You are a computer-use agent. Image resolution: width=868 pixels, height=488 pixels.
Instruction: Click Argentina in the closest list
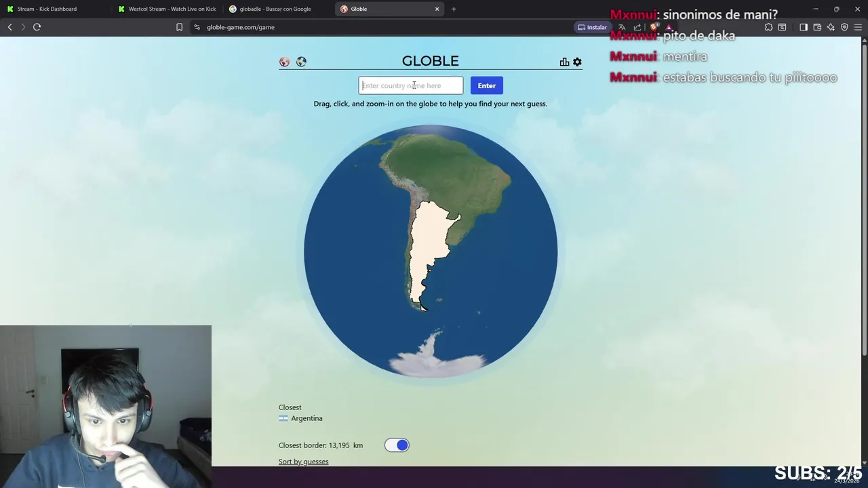coord(300,418)
